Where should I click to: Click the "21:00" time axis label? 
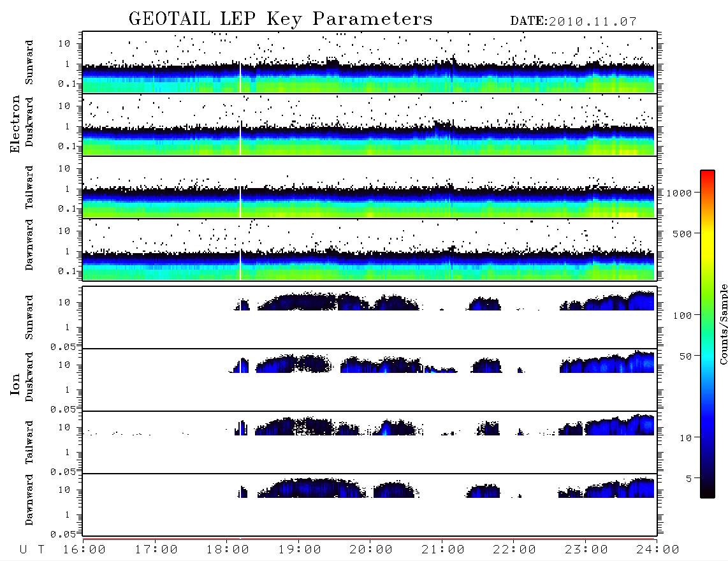(443, 550)
